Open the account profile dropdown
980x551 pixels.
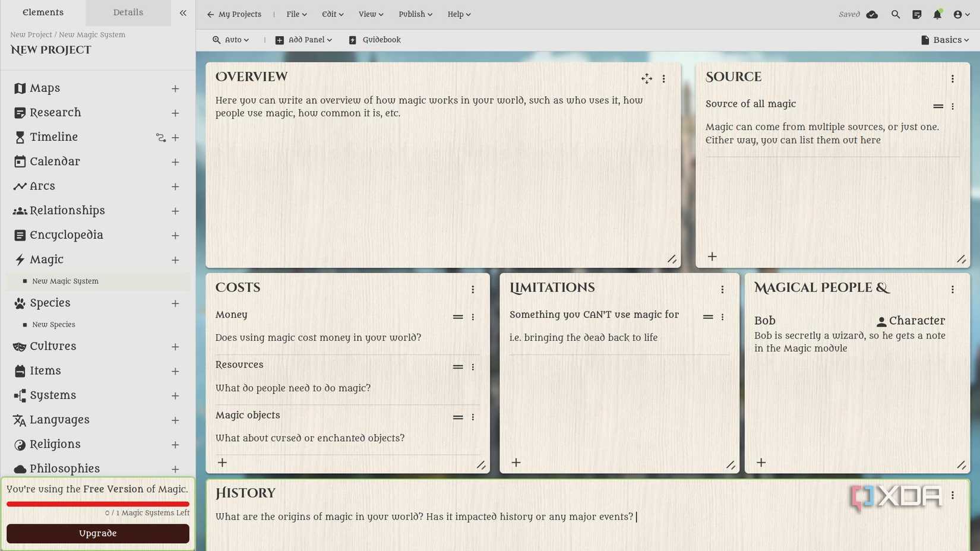(x=961, y=14)
